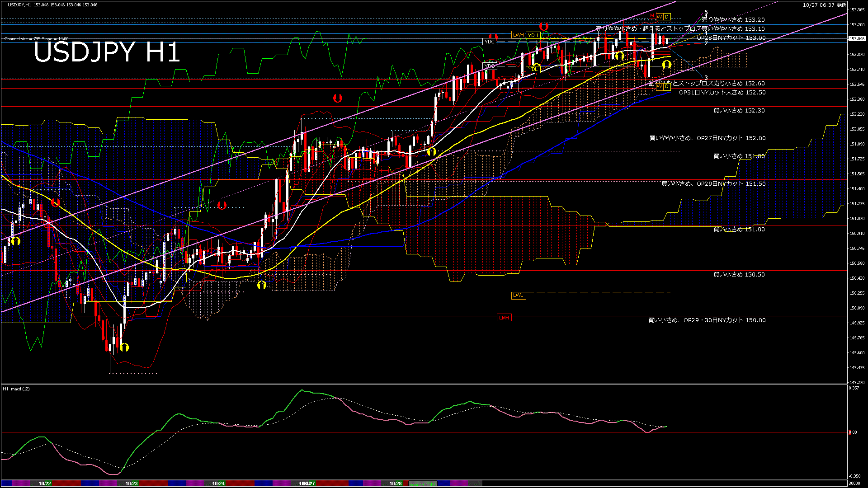Click the yellow YDL label box

[x=533, y=69]
